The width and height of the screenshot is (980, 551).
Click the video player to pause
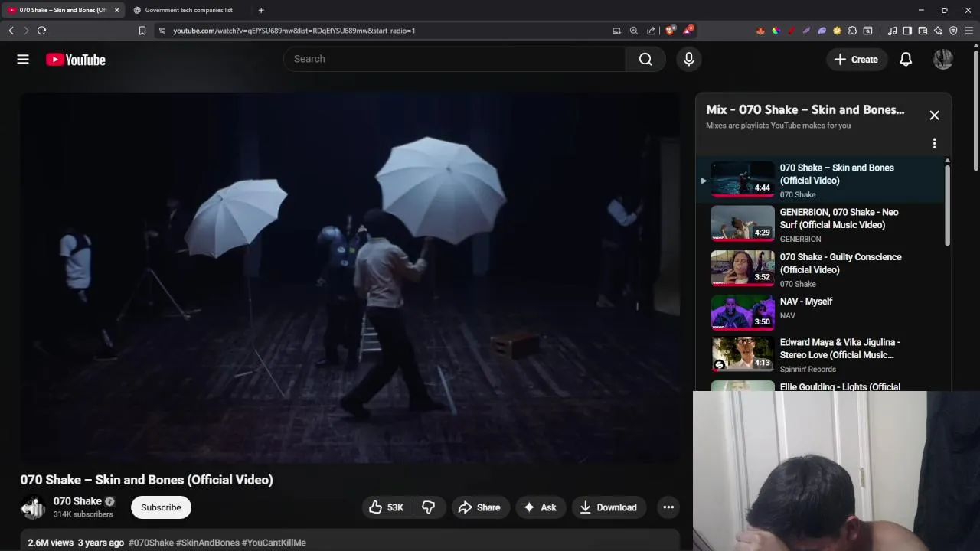[x=350, y=277]
